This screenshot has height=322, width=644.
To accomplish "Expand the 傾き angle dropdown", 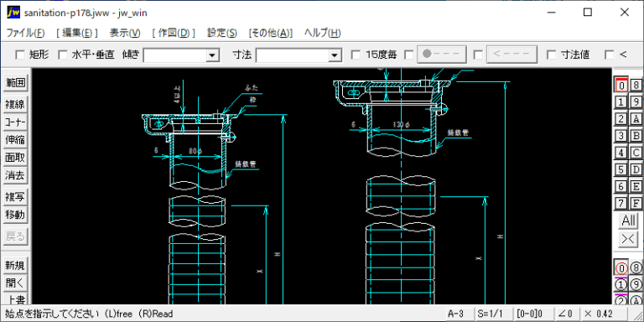I will (x=212, y=55).
